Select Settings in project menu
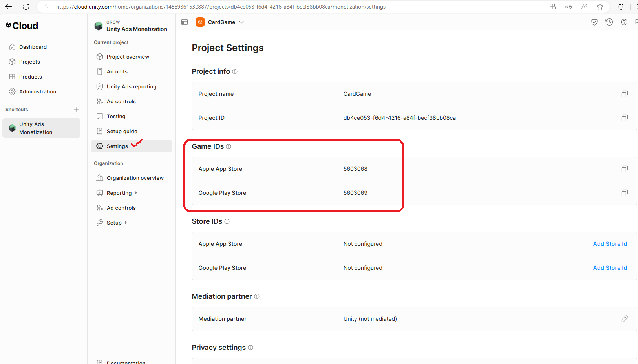Image resolution: width=638 pixels, height=364 pixels. click(x=131, y=146)
